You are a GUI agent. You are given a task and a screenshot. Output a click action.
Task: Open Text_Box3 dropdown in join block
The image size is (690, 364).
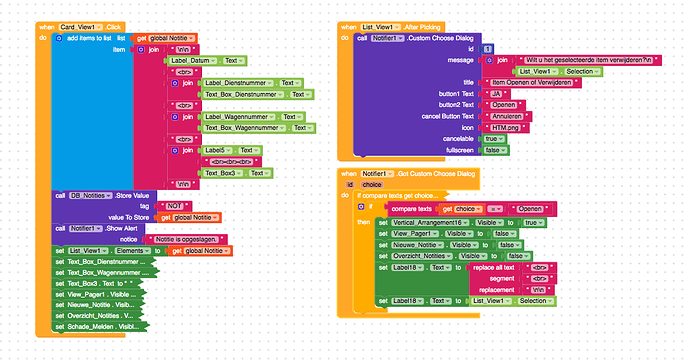224,173
